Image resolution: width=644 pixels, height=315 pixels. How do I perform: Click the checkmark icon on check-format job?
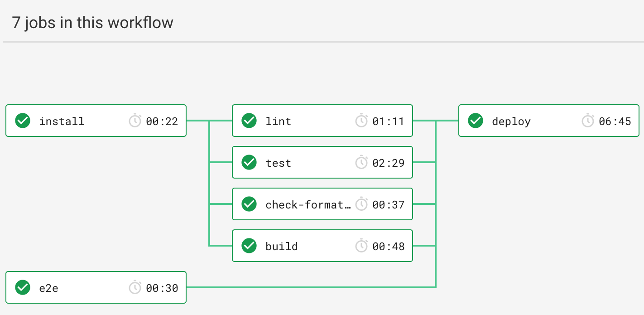(249, 204)
